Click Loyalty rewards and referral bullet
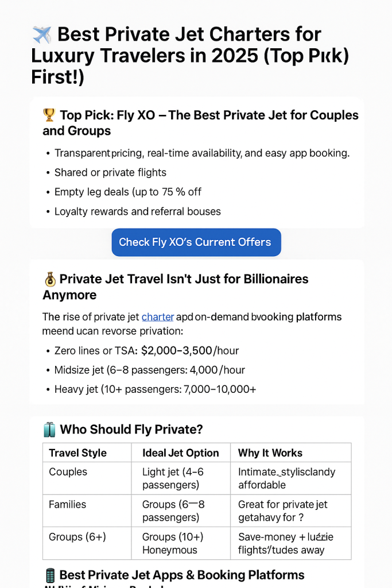 click(137, 211)
